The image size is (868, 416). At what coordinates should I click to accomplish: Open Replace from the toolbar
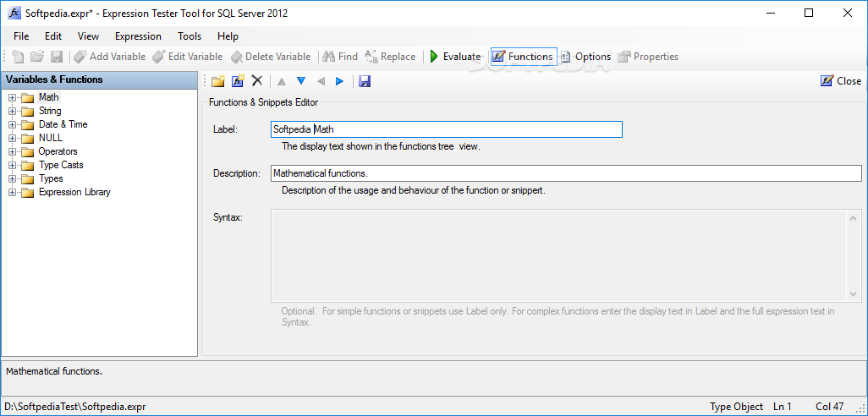pyautogui.click(x=390, y=57)
